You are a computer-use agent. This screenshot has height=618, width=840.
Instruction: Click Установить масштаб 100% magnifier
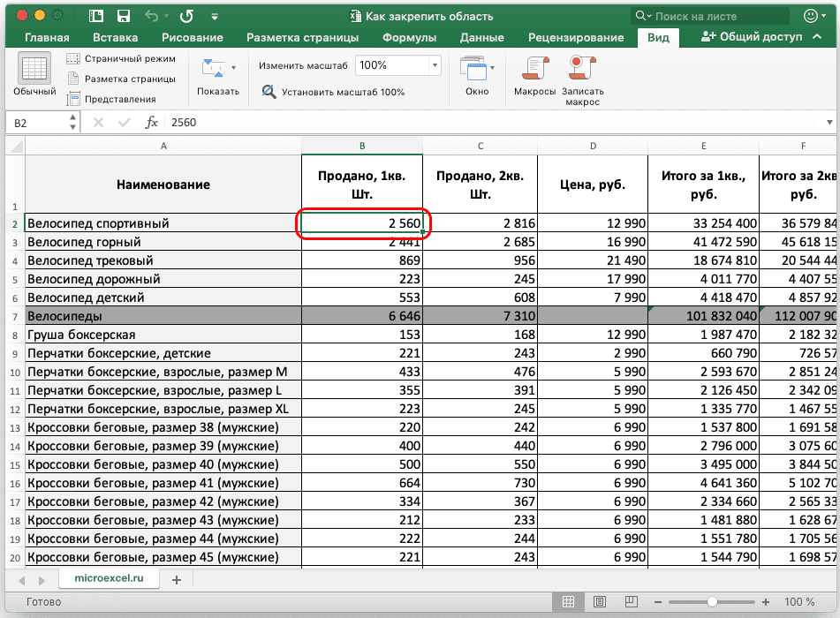coord(270,92)
